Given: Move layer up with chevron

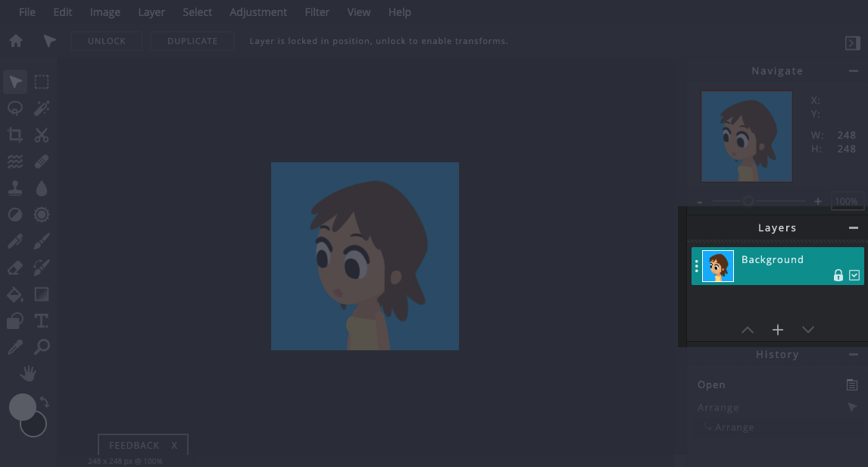Looking at the screenshot, I should click(748, 331).
